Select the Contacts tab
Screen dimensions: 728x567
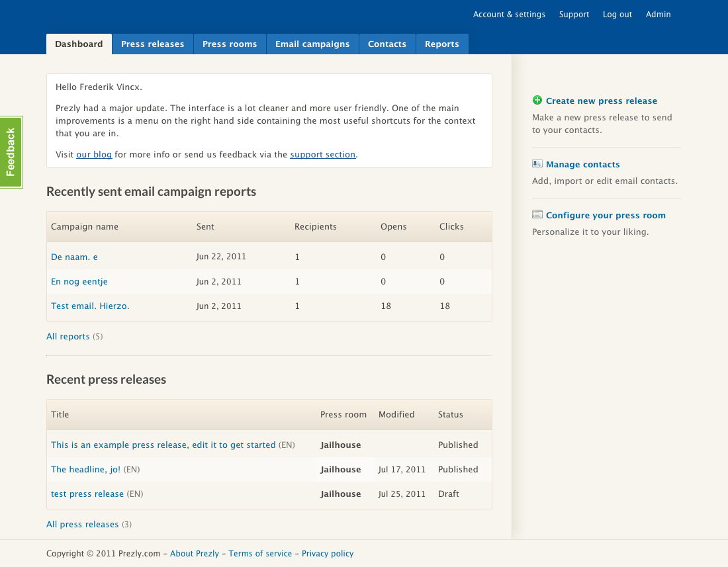pyautogui.click(x=387, y=44)
